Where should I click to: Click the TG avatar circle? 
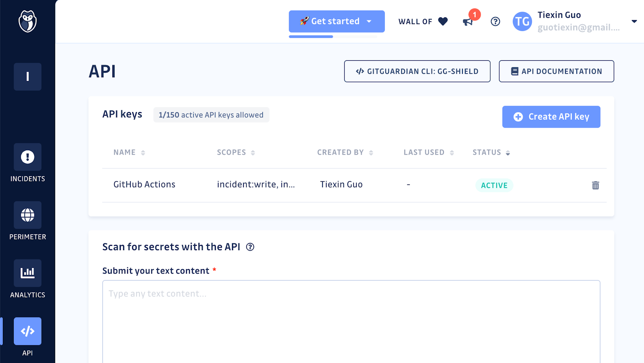click(522, 21)
